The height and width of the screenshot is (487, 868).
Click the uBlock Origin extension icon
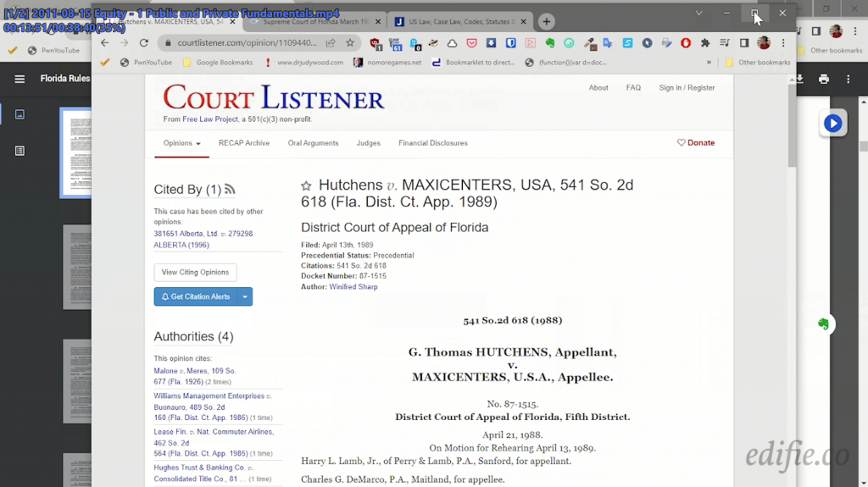click(376, 43)
